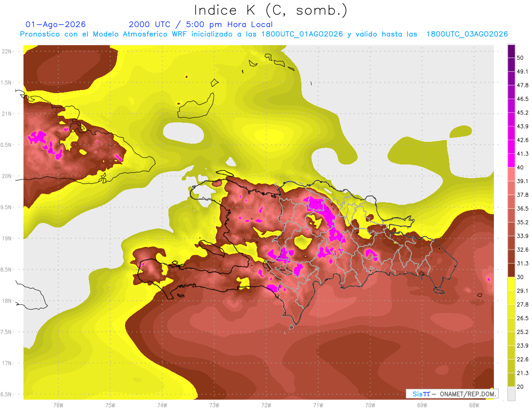Click the legend value 32.6
The width and height of the screenshot is (532, 411).
click(523, 250)
